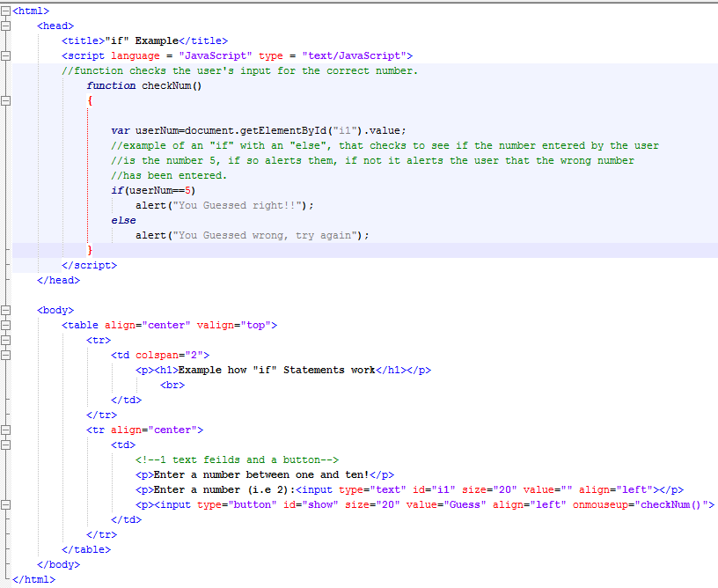This screenshot has width=718, height=588.
Task: Click the </table> closing tag
Action: coord(86,549)
